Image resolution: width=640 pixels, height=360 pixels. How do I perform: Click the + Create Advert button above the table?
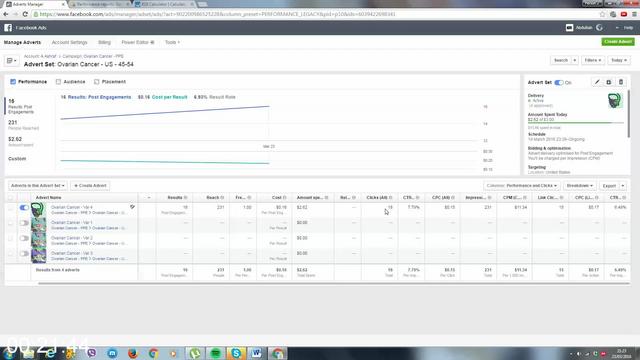pyautogui.click(x=90, y=186)
